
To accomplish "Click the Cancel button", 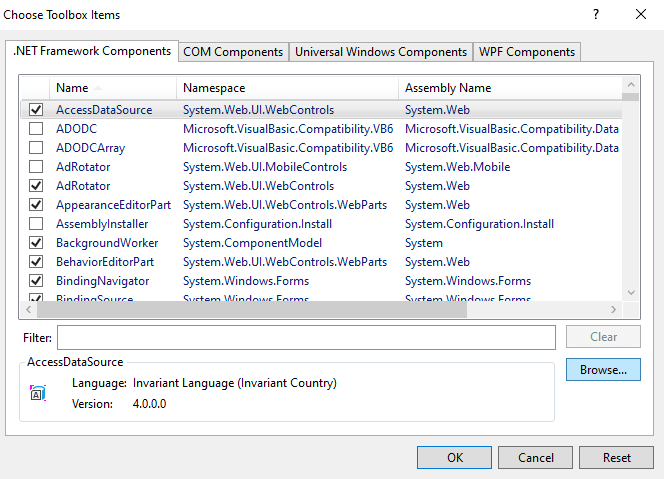I will coord(535,457).
